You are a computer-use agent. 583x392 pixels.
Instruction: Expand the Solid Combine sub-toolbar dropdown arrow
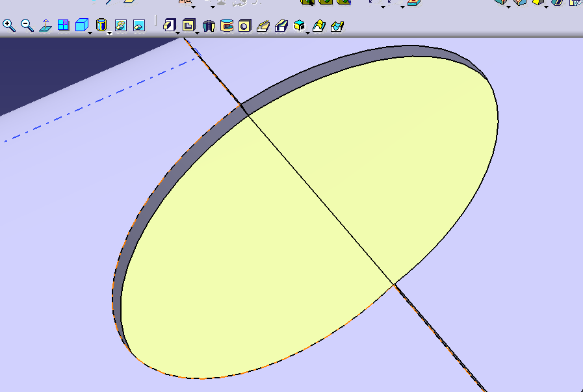click(307, 33)
